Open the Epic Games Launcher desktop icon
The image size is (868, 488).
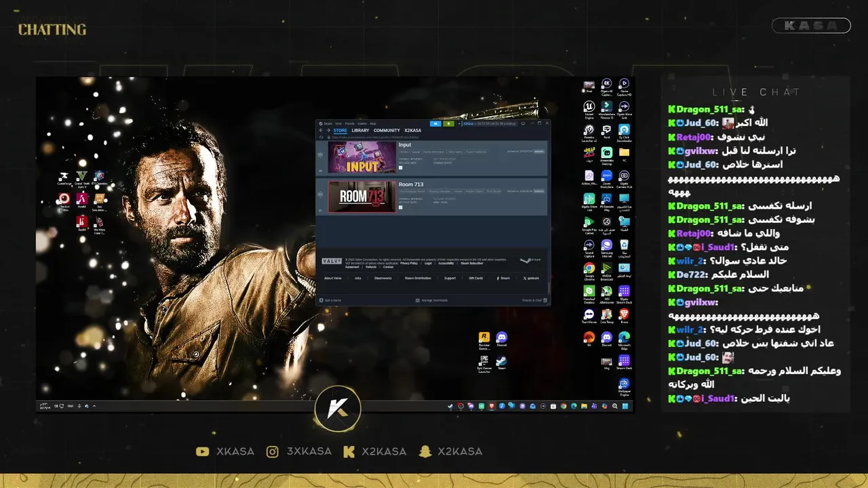[x=484, y=359]
